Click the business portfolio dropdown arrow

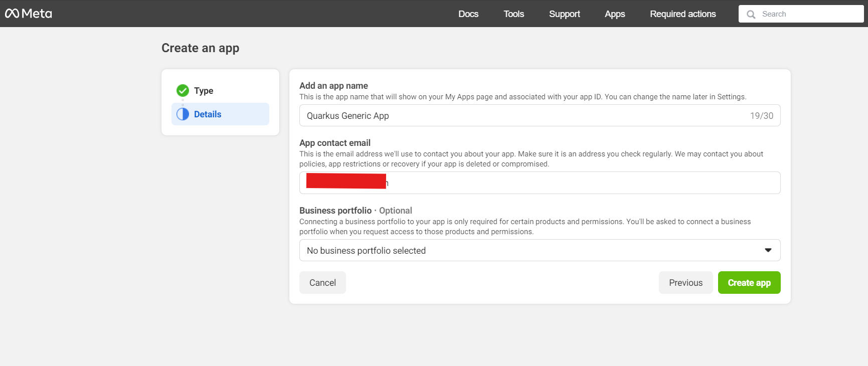tap(768, 250)
